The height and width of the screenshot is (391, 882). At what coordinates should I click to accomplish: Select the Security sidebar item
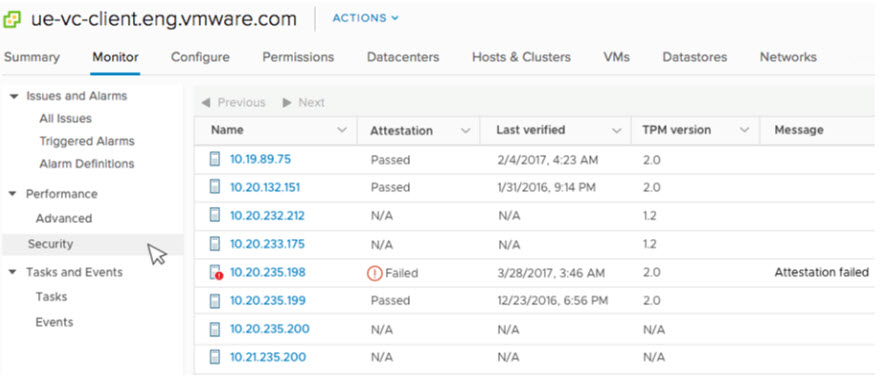(x=93, y=244)
